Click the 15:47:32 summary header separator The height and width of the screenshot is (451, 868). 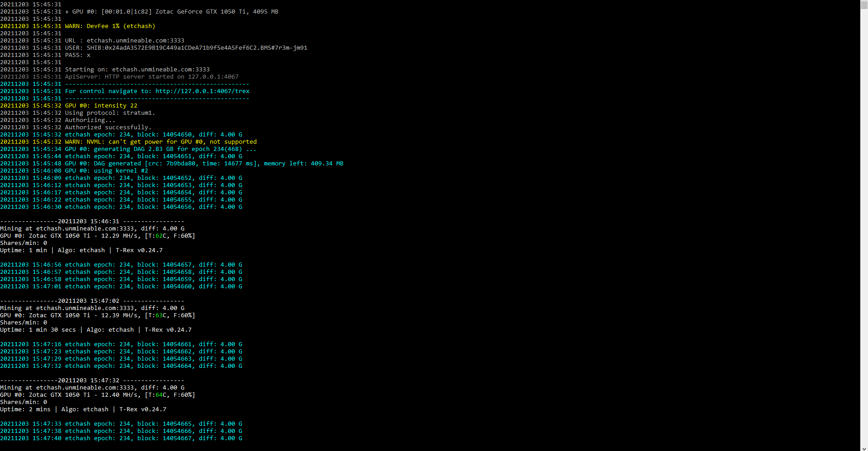[92, 381]
